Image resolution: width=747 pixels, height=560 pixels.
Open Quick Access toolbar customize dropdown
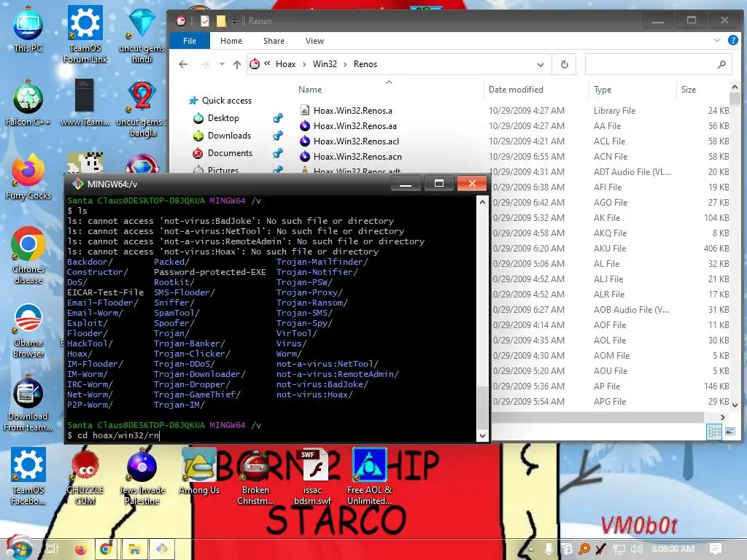click(234, 21)
